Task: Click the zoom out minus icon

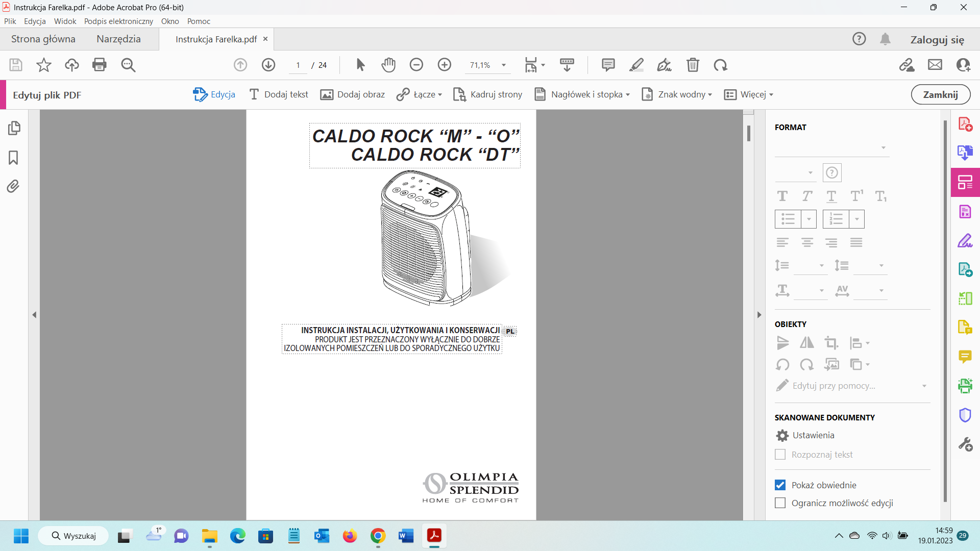Action: (416, 65)
